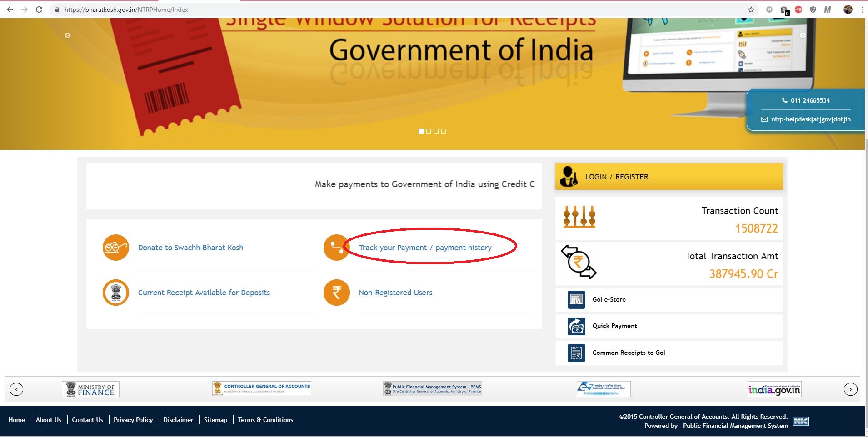Screen dimensions: 868x437
Task: Click the national emblem Current Receipt icon
Action: [x=116, y=293]
